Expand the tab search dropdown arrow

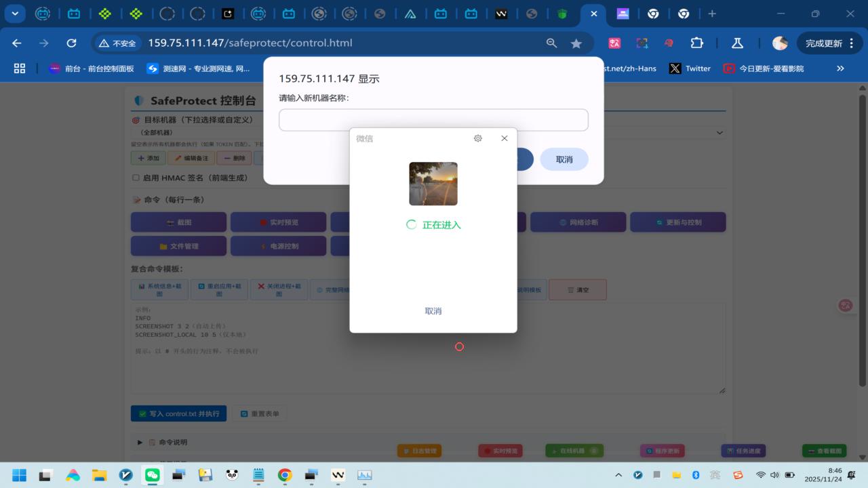(x=14, y=14)
